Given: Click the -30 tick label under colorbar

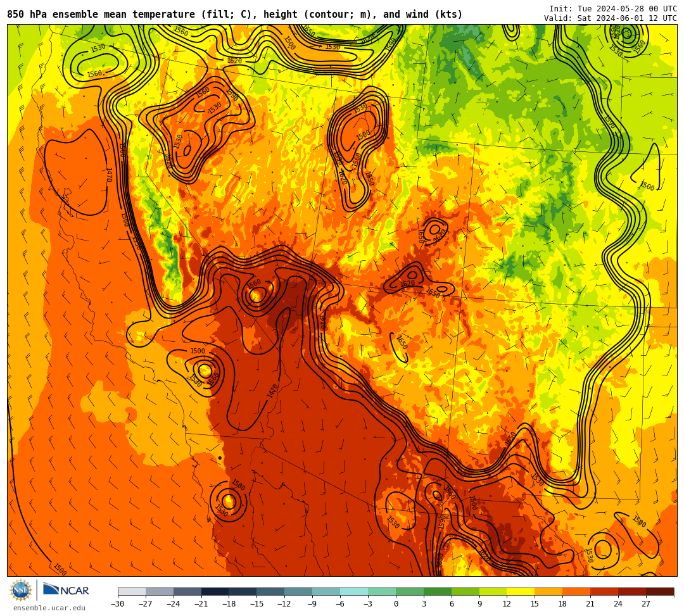Looking at the screenshot, I should click(x=118, y=604).
